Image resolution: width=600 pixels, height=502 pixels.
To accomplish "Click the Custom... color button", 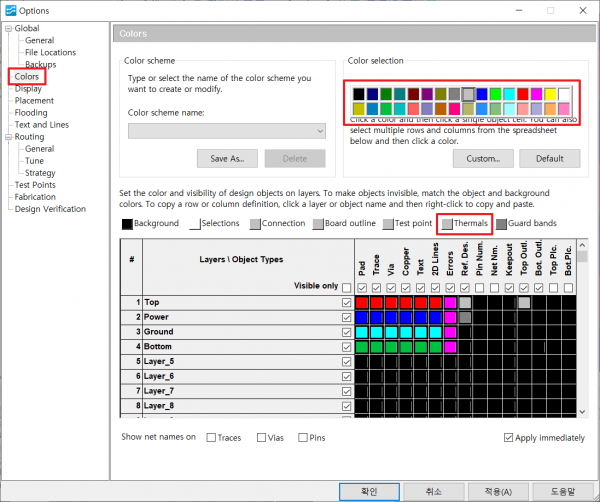I will pos(483,159).
